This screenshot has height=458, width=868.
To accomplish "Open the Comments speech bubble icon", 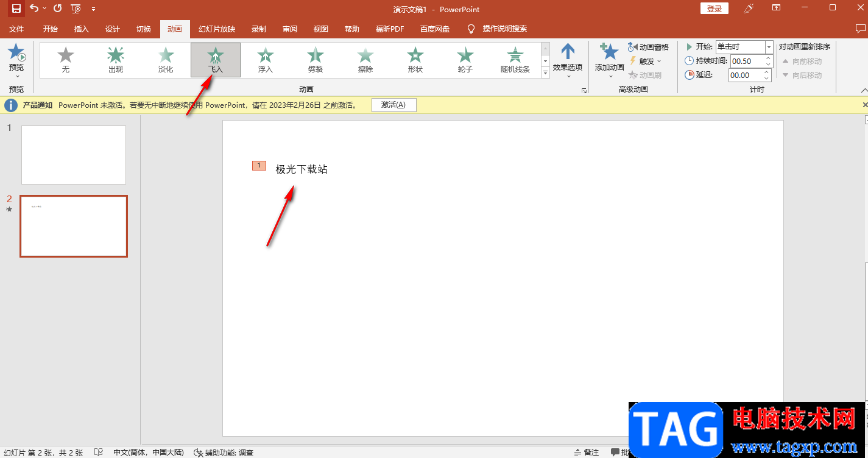I will 860,29.
